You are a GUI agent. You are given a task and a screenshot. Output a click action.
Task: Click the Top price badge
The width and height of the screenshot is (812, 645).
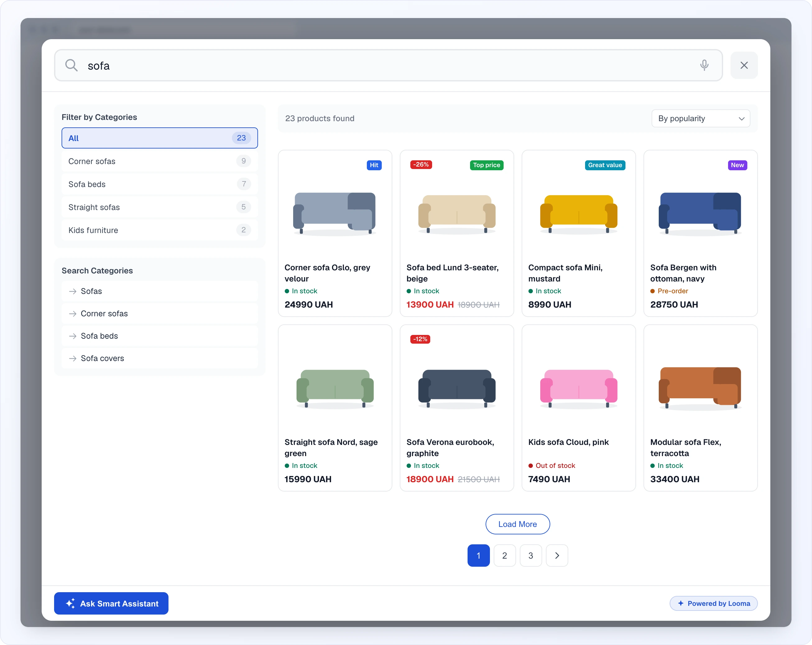point(486,165)
